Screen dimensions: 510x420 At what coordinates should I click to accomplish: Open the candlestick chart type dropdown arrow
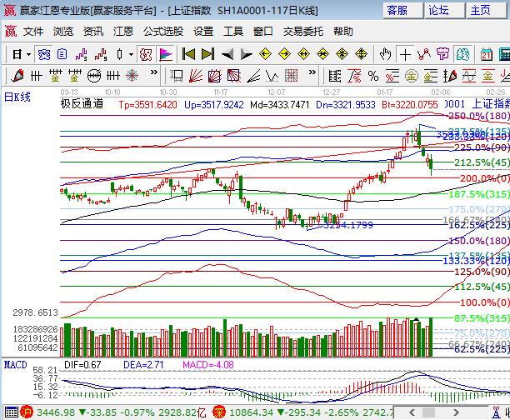(130, 54)
